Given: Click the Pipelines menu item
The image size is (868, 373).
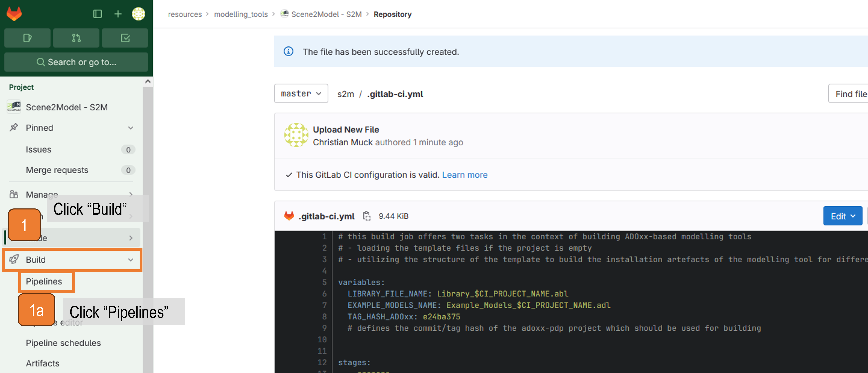Looking at the screenshot, I should click(44, 281).
